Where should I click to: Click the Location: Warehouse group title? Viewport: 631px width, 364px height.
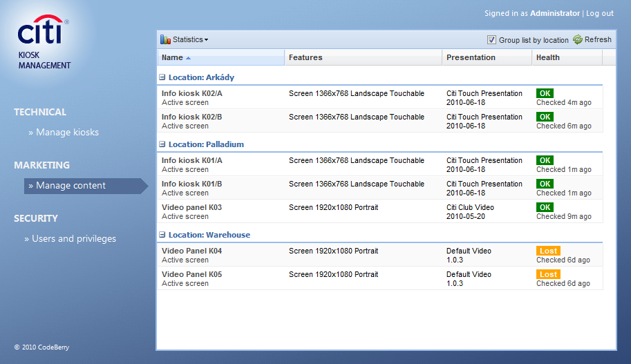coord(209,234)
